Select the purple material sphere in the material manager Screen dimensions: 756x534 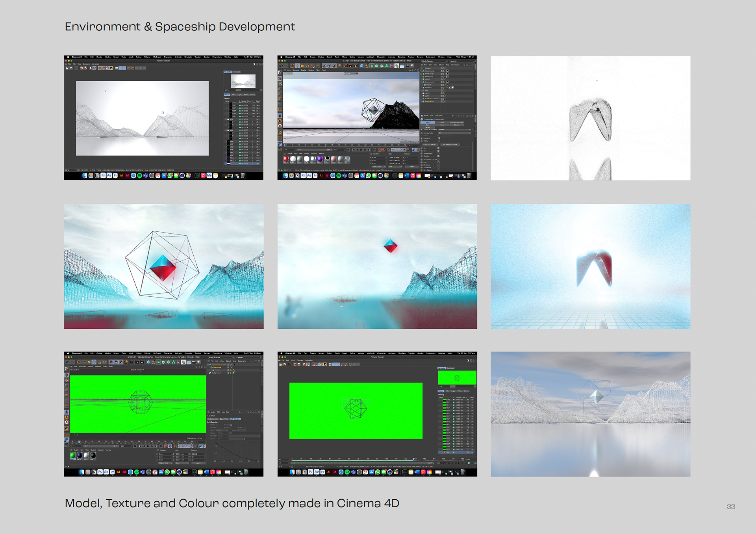320,159
